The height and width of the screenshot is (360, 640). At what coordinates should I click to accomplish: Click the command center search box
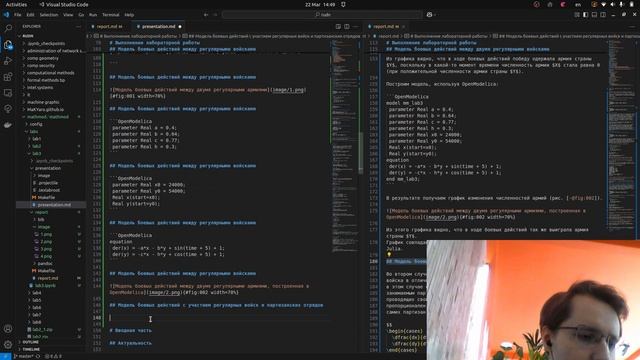pos(322,15)
